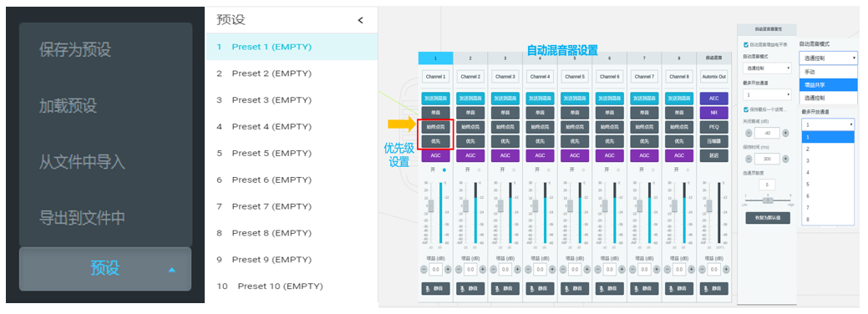The image size is (868, 314).
Task: Mute the Automix Out strip
Action: [x=713, y=288]
